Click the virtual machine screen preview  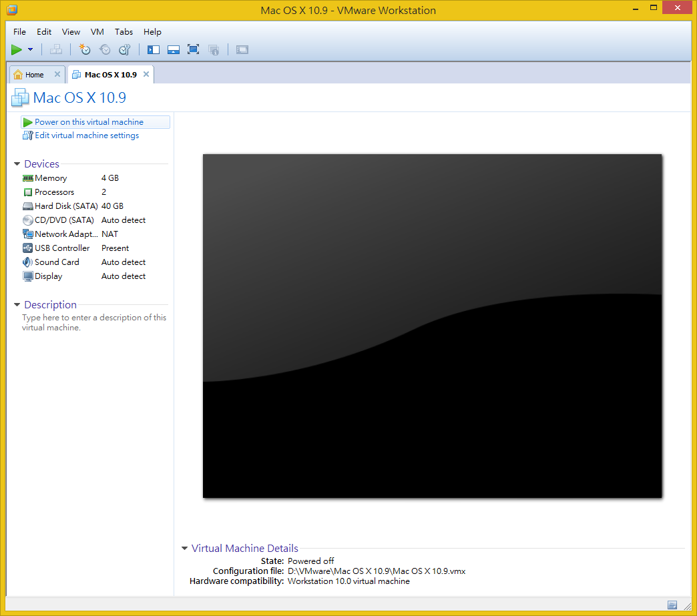(x=432, y=326)
